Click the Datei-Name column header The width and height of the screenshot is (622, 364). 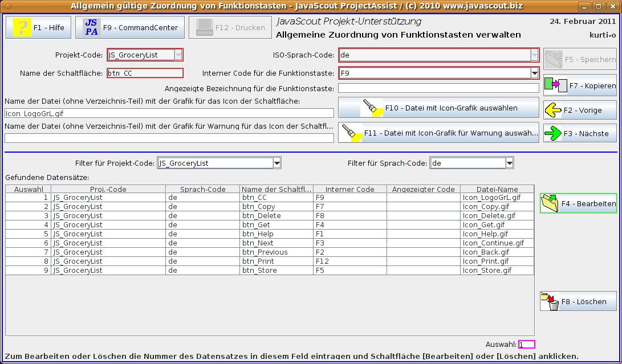[x=497, y=189]
